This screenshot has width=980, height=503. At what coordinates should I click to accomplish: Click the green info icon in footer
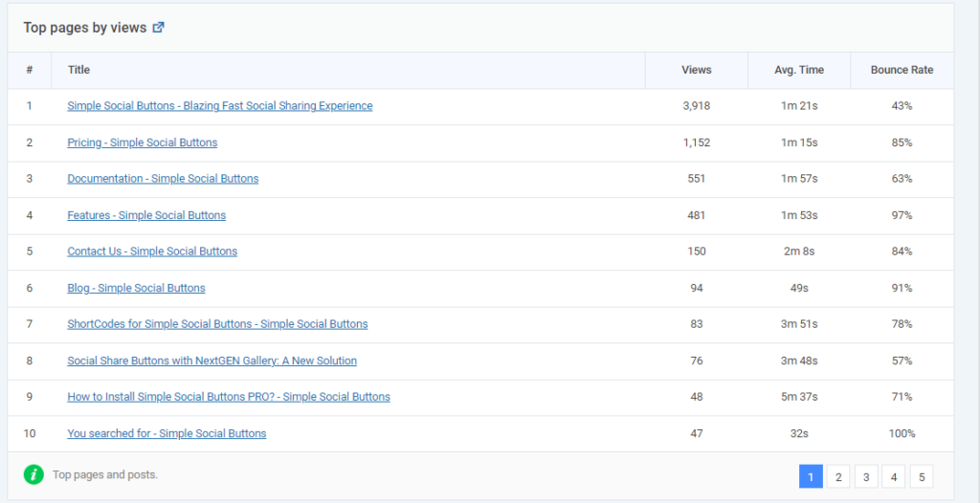[33, 475]
